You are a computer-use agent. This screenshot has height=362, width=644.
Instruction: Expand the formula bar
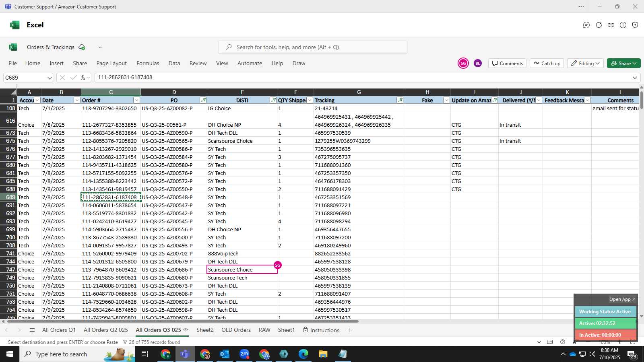pyautogui.click(x=635, y=78)
